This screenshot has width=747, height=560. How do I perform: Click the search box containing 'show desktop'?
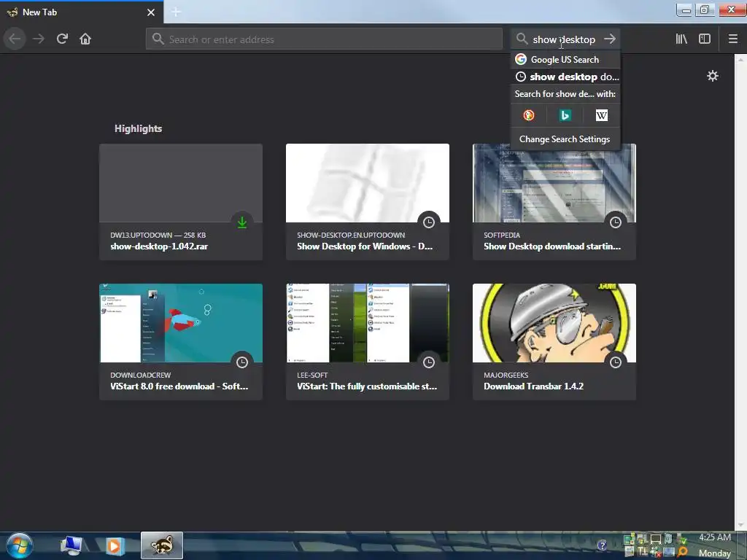564,39
